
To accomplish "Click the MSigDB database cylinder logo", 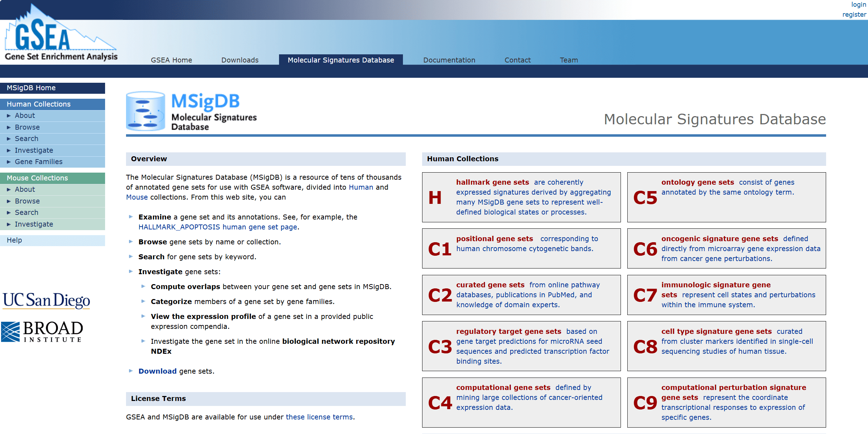I will click(146, 111).
